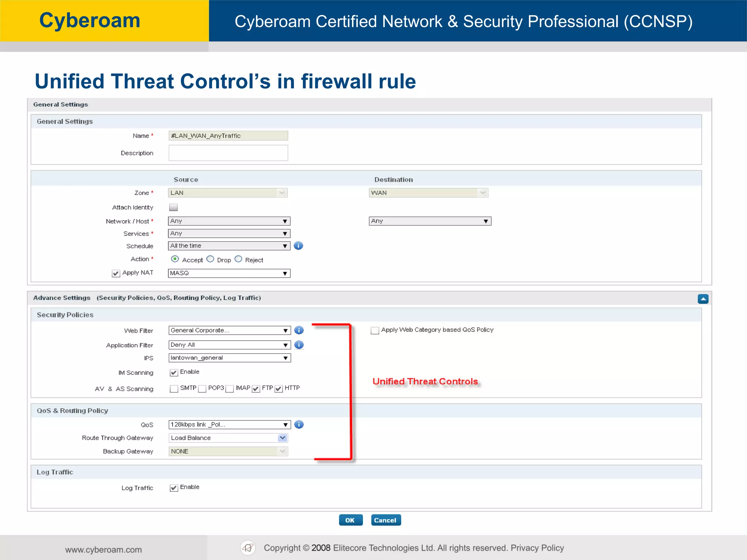Click the Elitecore logo icon in footer
The image size is (747, 560).
248,548
